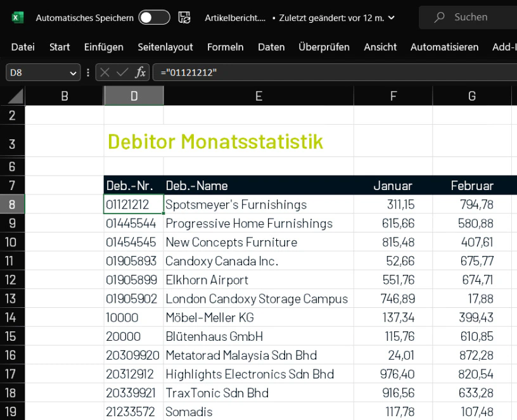The image size is (517, 420).
Task: Click the save/sync icon beside AutoSave
Action: tap(184, 18)
